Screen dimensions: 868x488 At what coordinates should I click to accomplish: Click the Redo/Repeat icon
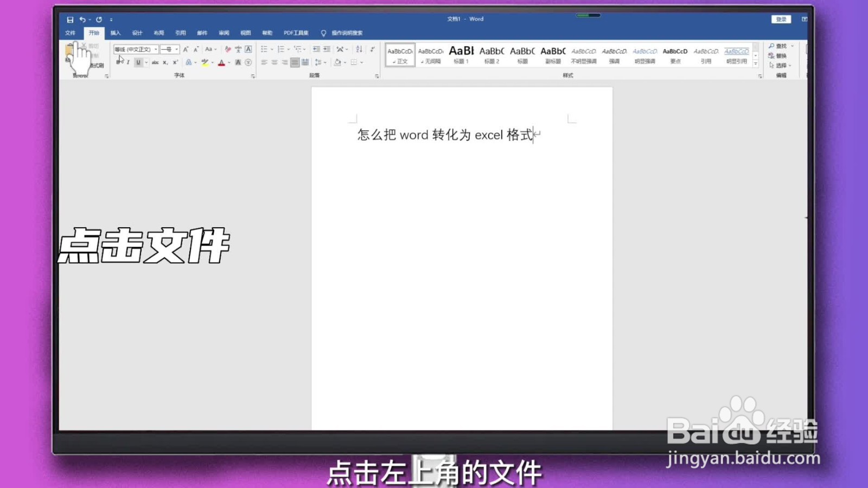[x=99, y=20]
